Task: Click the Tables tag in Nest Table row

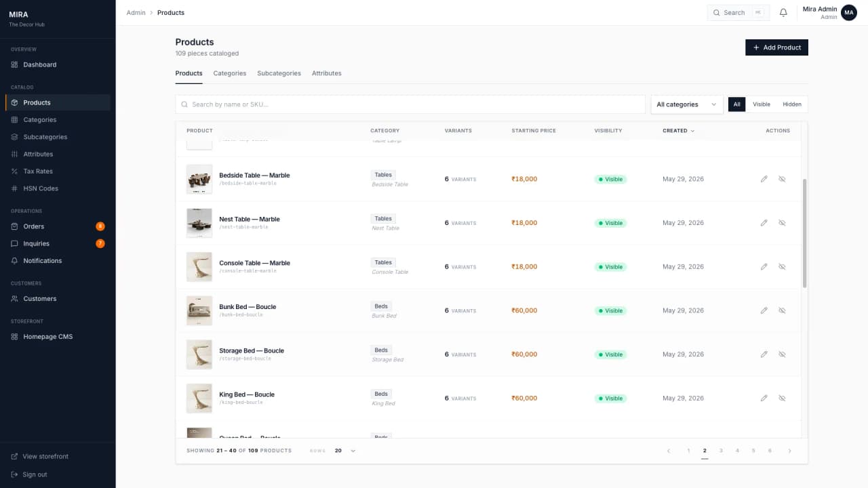Action: (383, 219)
